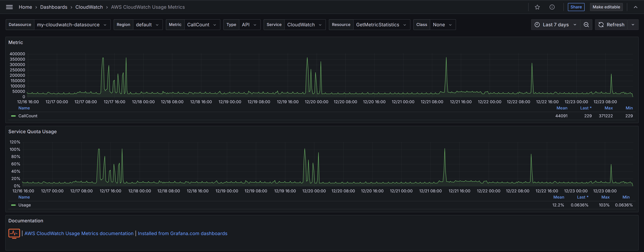Screen dimensions: 644x252
Task: Sort Service Quota legend by Mean column
Action: (559, 197)
